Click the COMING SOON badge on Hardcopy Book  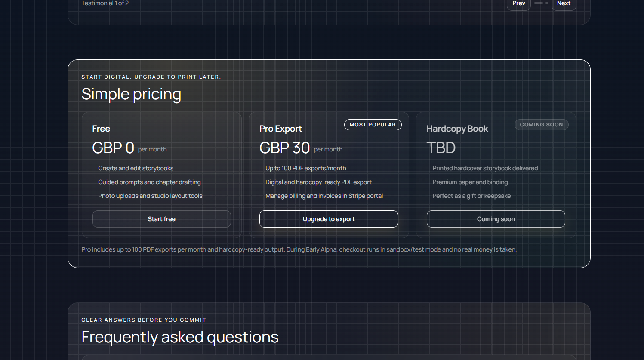(541, 125)
